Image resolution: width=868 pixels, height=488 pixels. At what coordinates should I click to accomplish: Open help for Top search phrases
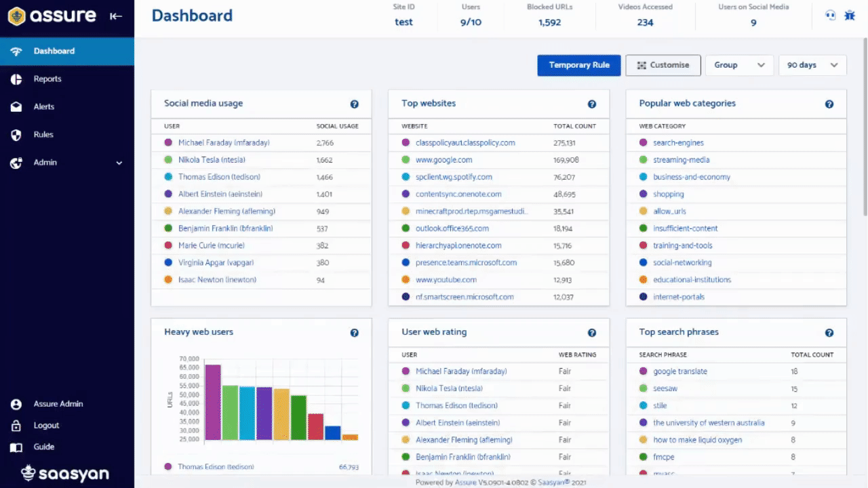[x=829, y=333]
